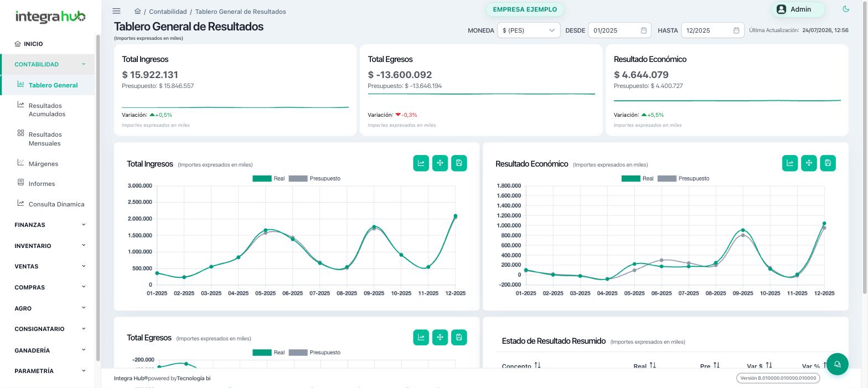Open calendar icon in DESDE field

pos(643,30)
